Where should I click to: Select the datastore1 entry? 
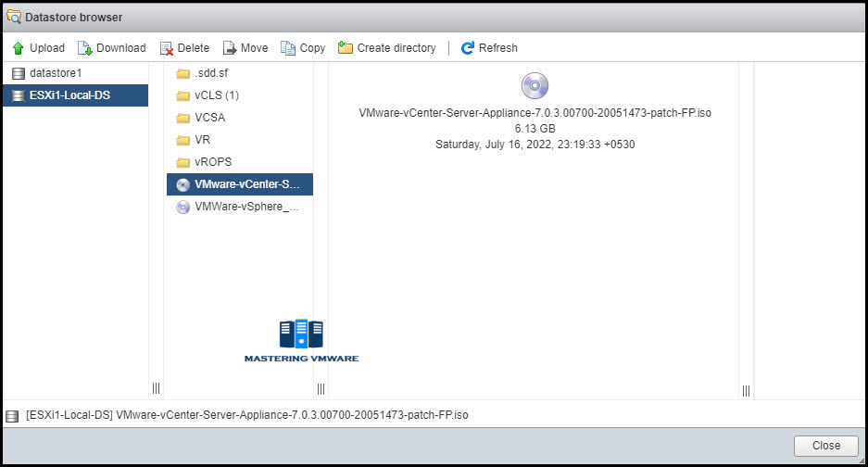75,73
